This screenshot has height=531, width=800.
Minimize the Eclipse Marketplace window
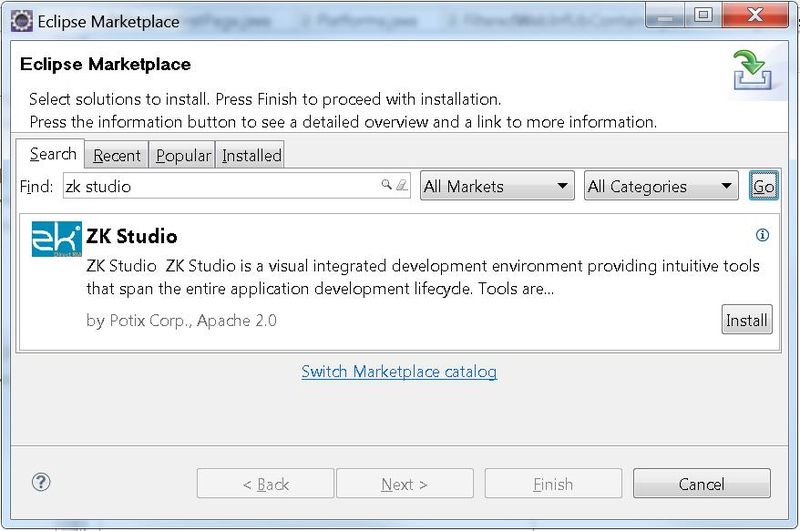665,15
